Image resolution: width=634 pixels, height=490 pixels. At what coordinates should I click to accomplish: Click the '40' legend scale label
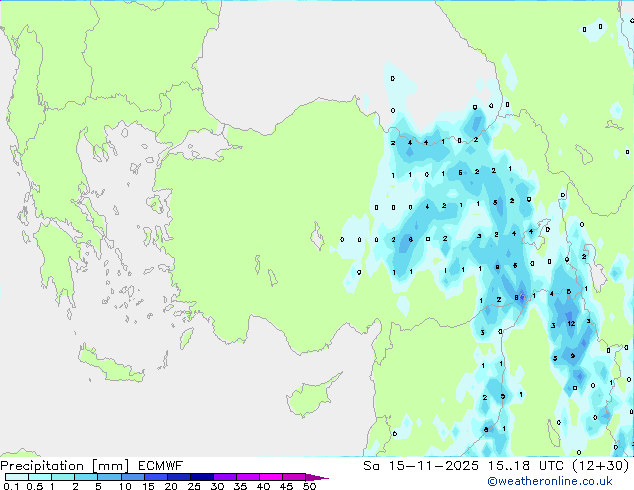point(263,486)
